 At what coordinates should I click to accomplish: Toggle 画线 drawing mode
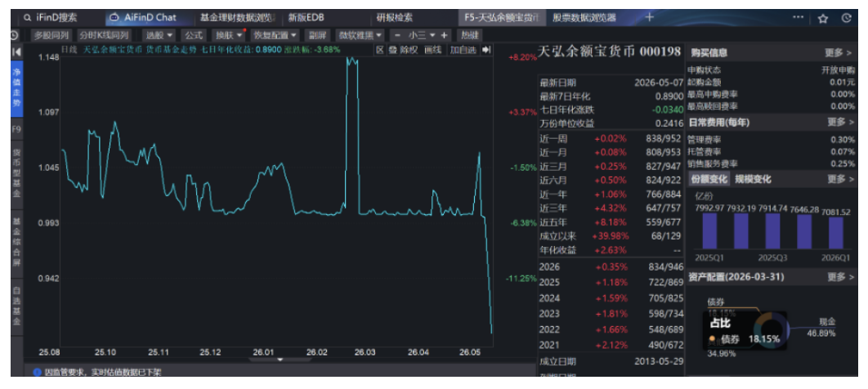(432, 50)
